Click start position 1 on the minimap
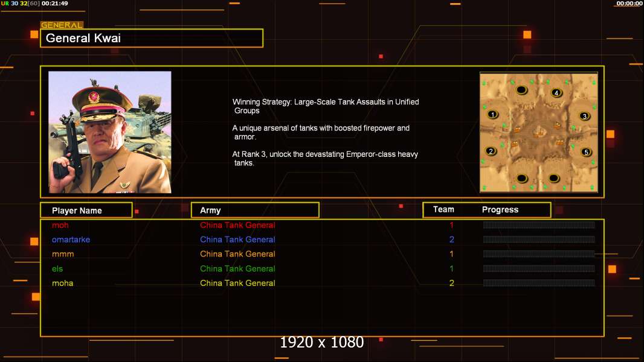Screen dimensions: 644x362 click(x=492, y=115)
